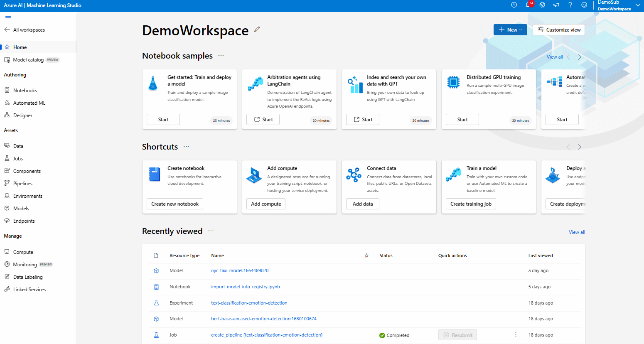Screen dimensions: 644x344
Task: Open the Compute management page
Action: click(x=22, y=252)
